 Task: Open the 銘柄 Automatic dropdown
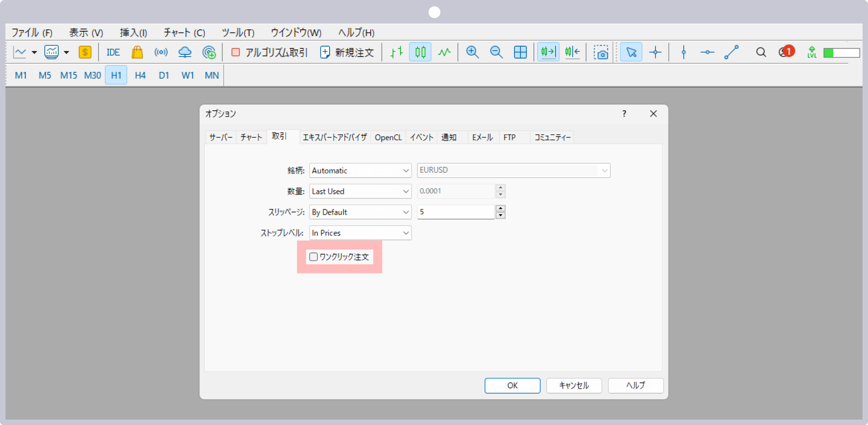[360, 170]
